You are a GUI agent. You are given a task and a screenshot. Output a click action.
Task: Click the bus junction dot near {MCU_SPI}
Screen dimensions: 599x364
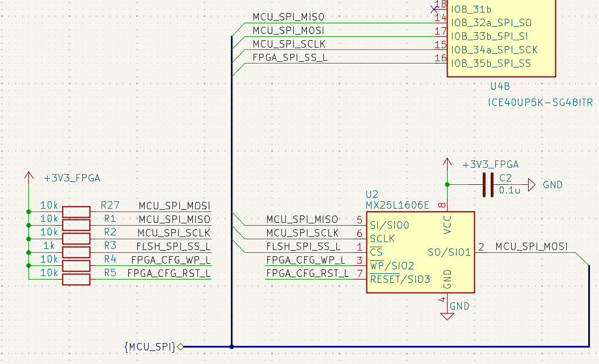coord(231,347)
